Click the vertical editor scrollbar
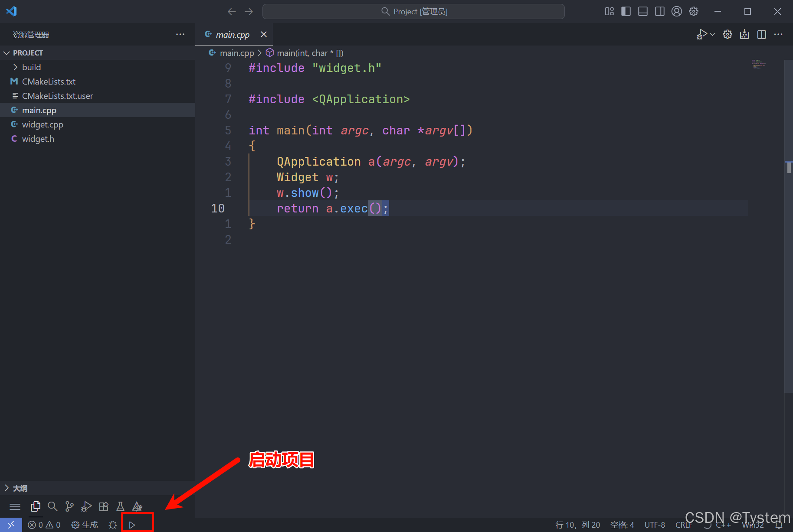 pos(789,225)
